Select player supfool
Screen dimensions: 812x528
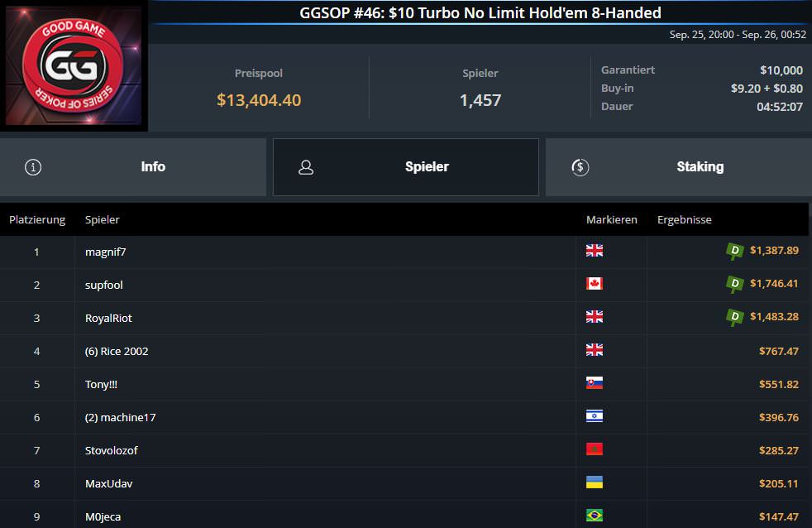tap(104, 285)
